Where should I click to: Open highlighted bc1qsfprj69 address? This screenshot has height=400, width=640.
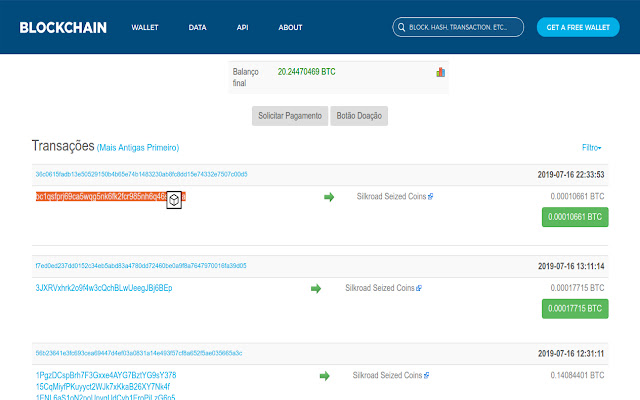[111, 196]
